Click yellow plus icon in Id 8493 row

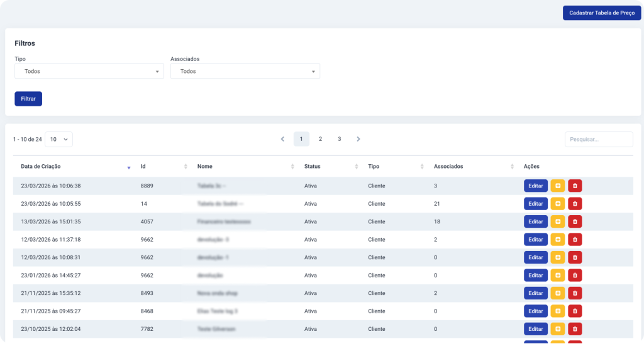(557, 293)
